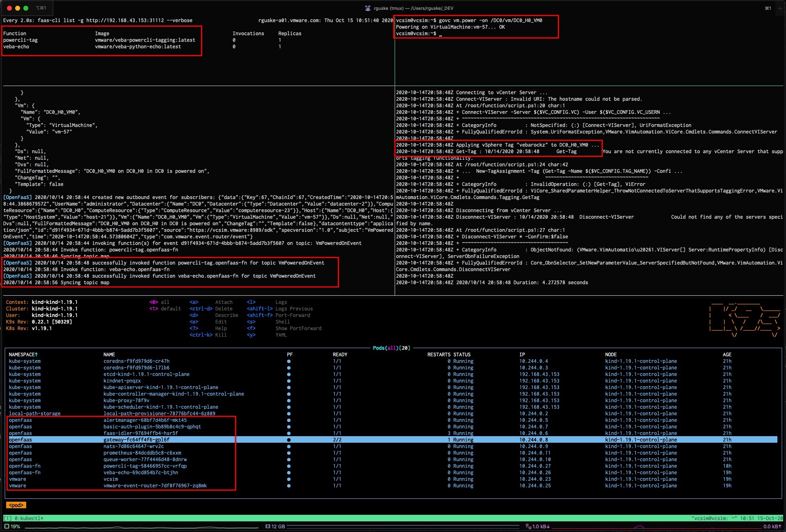Click the network download icon at 1.0 kB

pos(528,527)
